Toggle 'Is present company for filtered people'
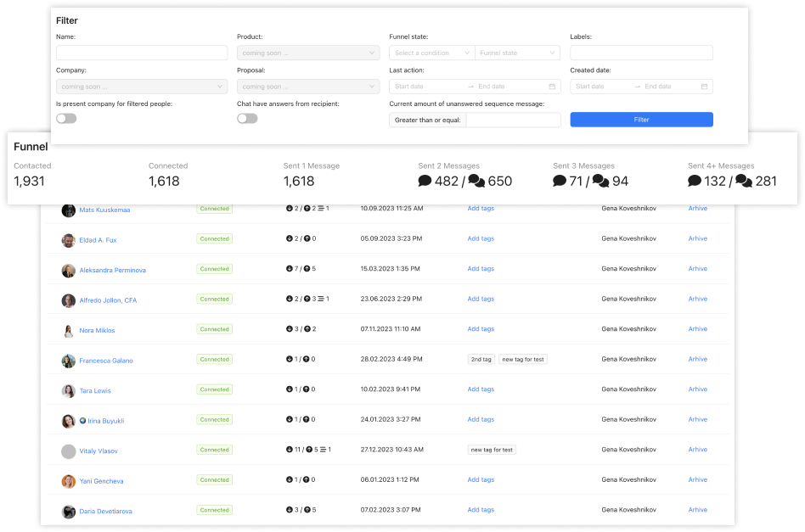This screenshot has height=532, width=805. click(x=66, y=119)
